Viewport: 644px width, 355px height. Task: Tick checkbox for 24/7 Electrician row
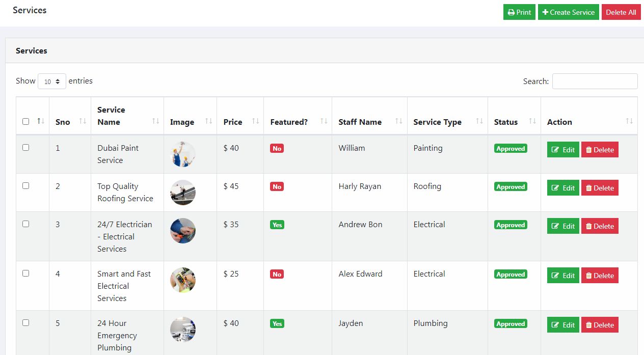[26, 224]
